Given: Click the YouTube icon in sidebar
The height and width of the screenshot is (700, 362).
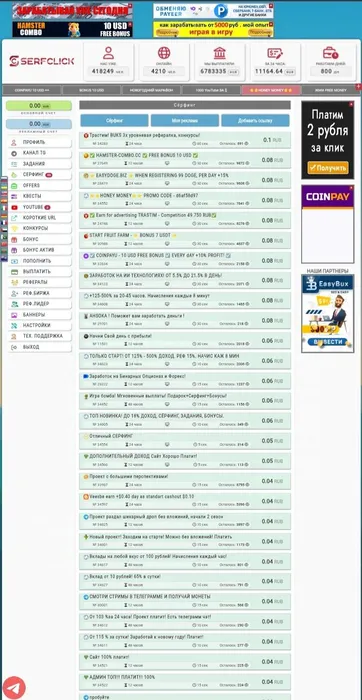Looking at the screenshot, I should coord(14,207).
